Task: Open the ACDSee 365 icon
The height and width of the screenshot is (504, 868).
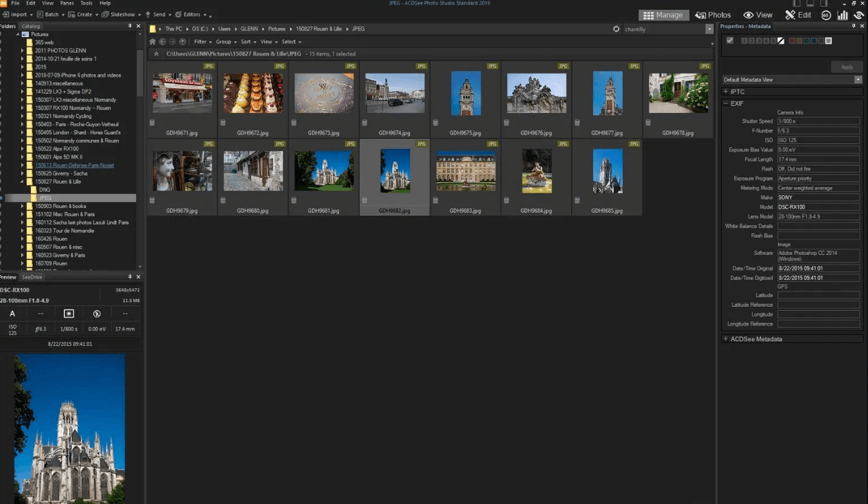Action: 826,15
